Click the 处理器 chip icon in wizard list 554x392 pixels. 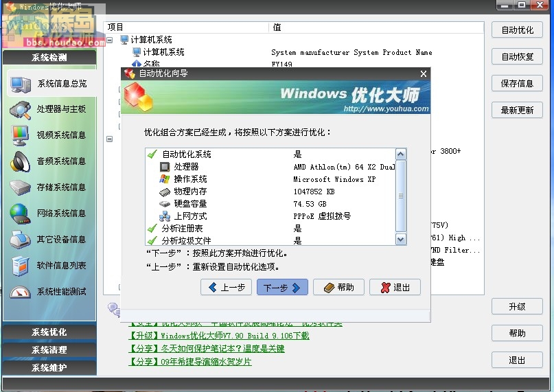point(164,167)
